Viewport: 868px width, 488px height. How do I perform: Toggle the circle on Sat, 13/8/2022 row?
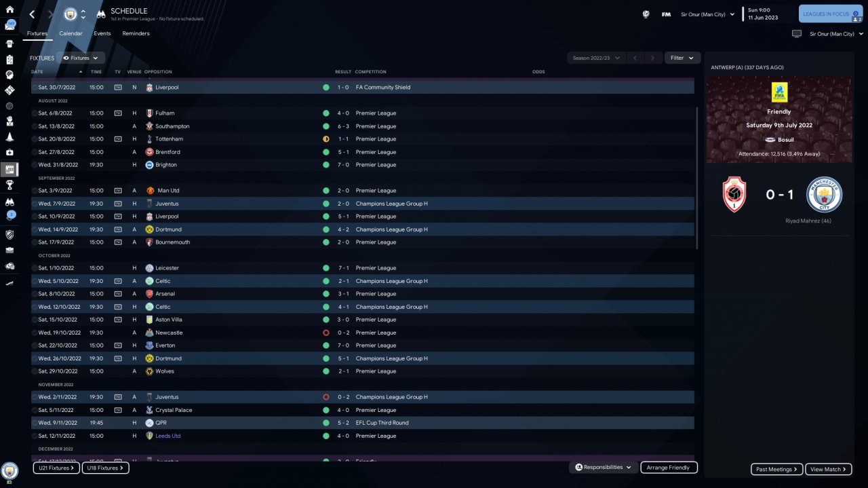35,126
